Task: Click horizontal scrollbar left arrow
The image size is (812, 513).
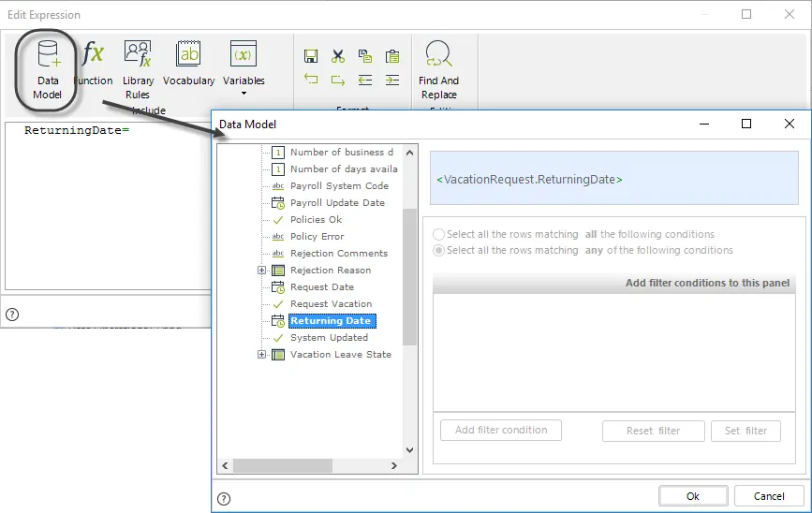Action: pyautogui.click(x=225, y=466)
